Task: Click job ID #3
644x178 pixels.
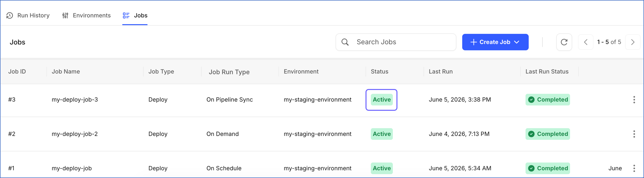Action: pyautogui.click(x=12, y=100)
